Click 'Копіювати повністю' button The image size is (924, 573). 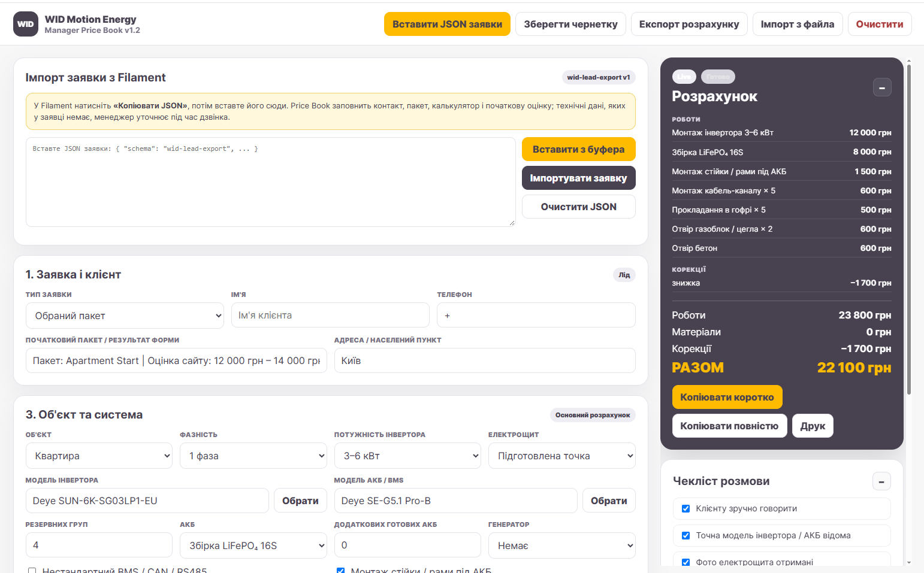click(x=729, y=426)
